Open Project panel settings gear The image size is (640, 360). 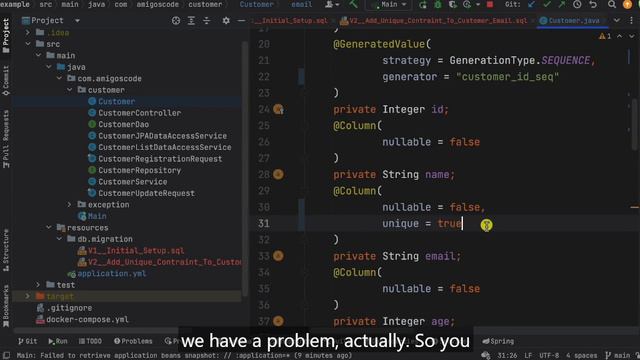226,20
